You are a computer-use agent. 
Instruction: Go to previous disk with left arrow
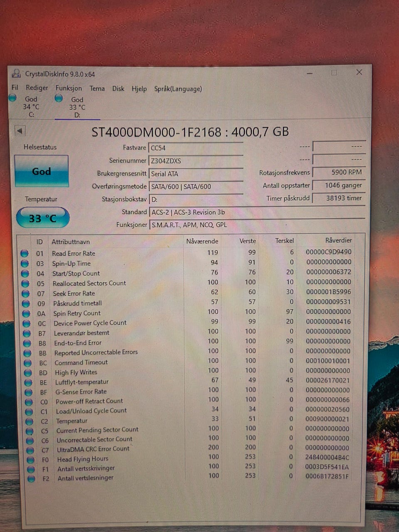[x=20, y=131]
